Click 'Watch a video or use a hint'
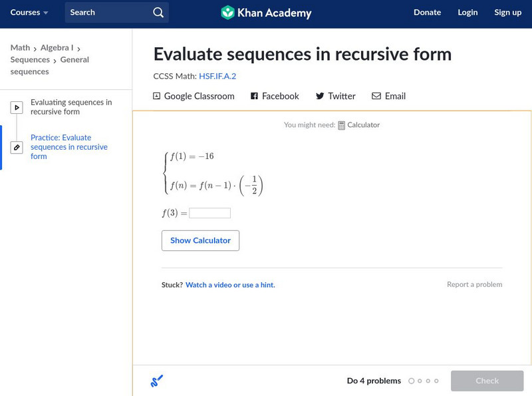The height and width of the screenshot is (396, 532). (230, 285)
